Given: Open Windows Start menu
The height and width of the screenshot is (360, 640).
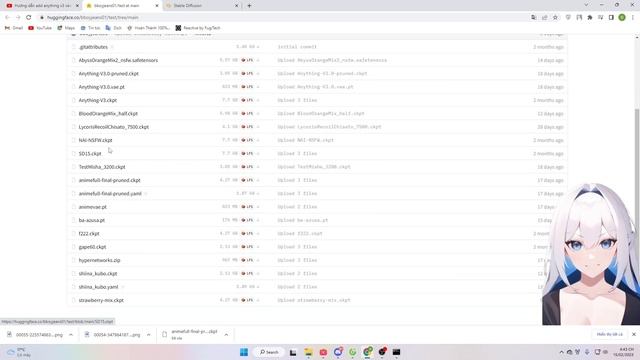Looking at the screenshot, I should click(x=244, y=352).
